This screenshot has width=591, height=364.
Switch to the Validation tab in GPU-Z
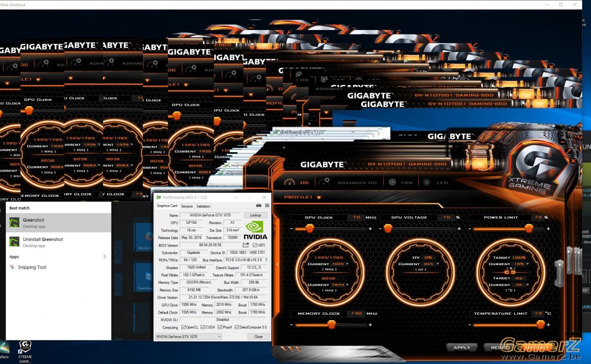pos(203,206)
